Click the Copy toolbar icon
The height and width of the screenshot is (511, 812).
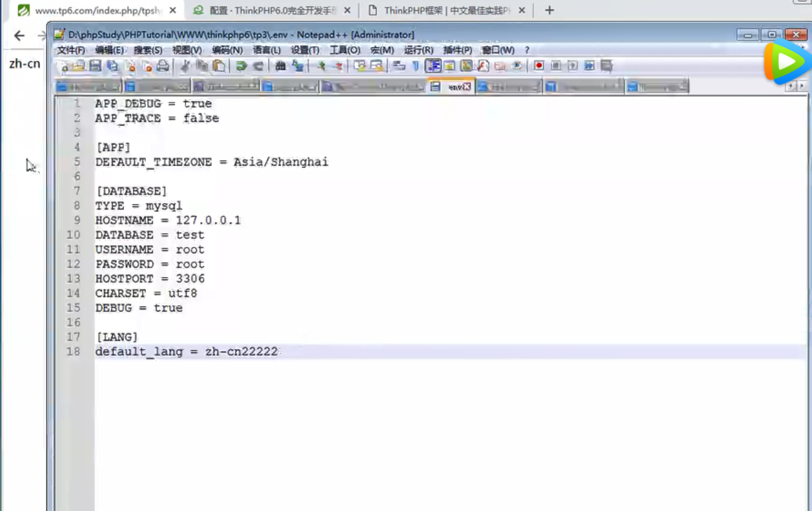[x=202, y=66]
